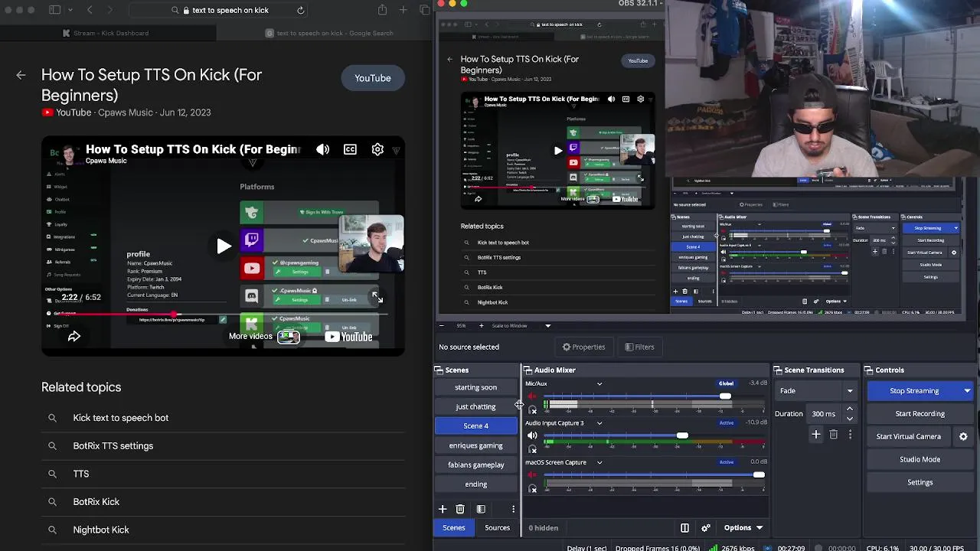This screenshot has width=980, height=551.
Task: Switch to Stream - Kick Dashboard tab
Action: point(108,33)
